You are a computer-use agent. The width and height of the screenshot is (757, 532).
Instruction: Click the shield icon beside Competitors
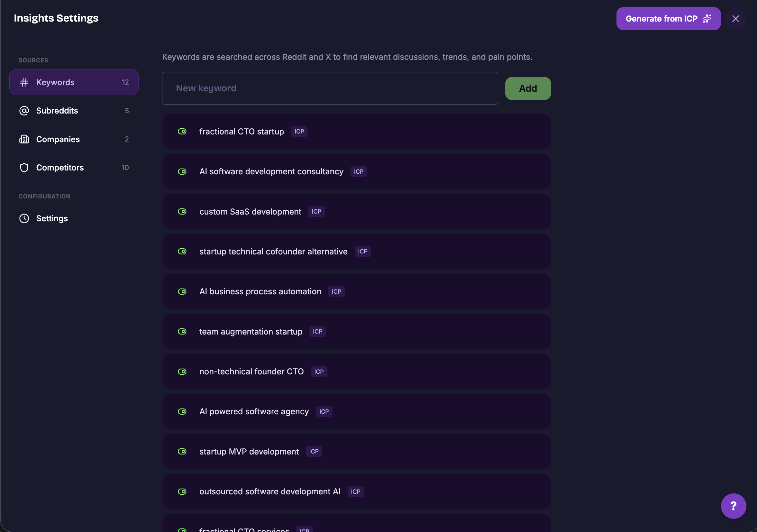(24, 168)
